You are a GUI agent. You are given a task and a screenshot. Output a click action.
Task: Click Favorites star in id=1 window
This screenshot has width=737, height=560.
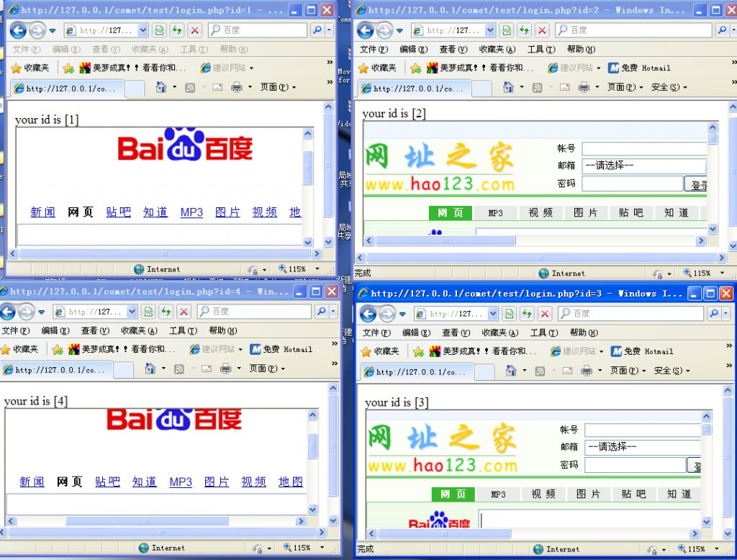point(16,68)
